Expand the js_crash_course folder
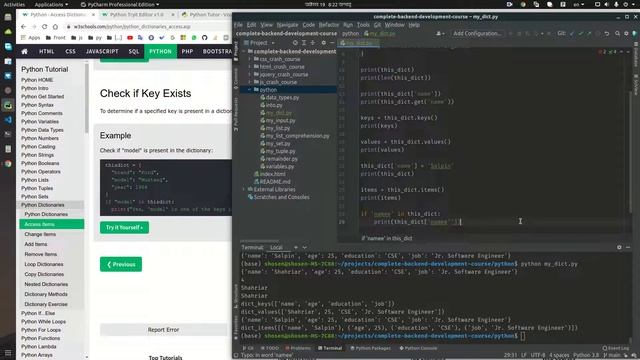640x360 pixels. click(x=250, y=82)
